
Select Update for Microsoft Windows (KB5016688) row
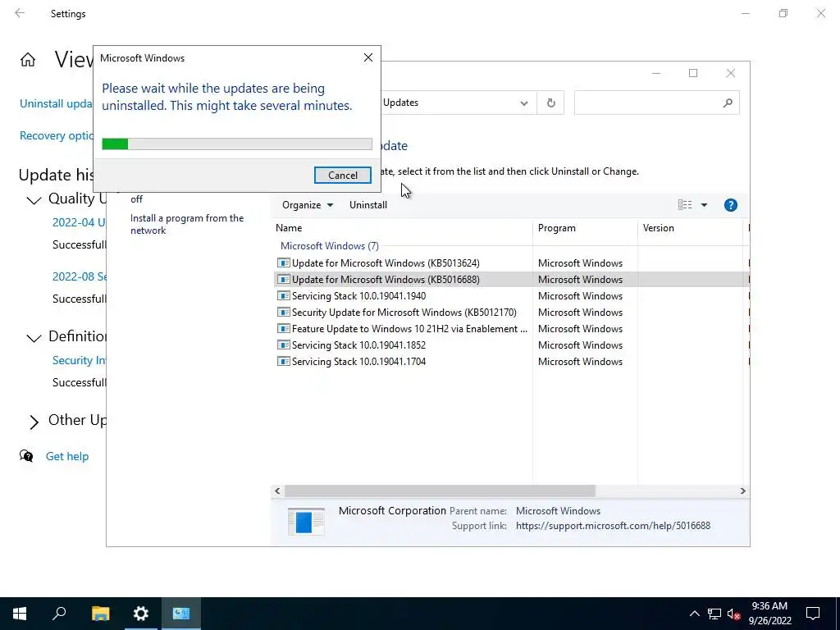pyautogui.click(x=511, y=279)
